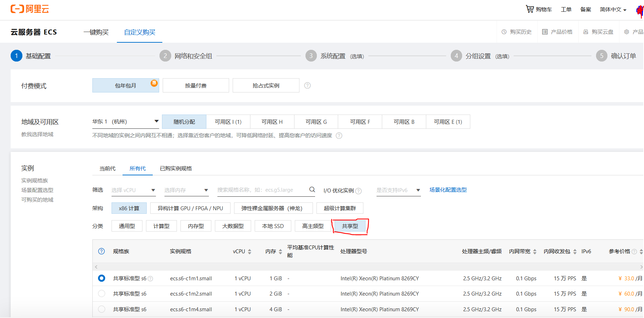Click 教我选择地域 link
Viewport: 644px width, 318px height.
coord(37,134)
